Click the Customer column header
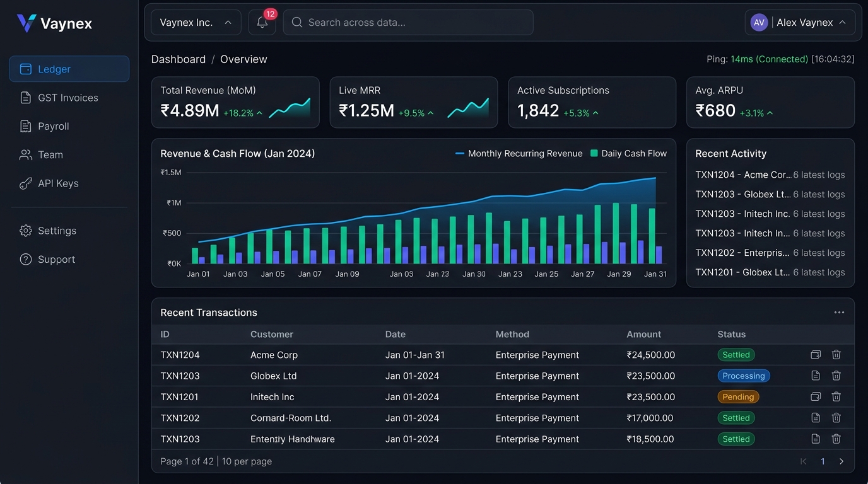This screenshot has width=868, height=484. coord(272,335)
